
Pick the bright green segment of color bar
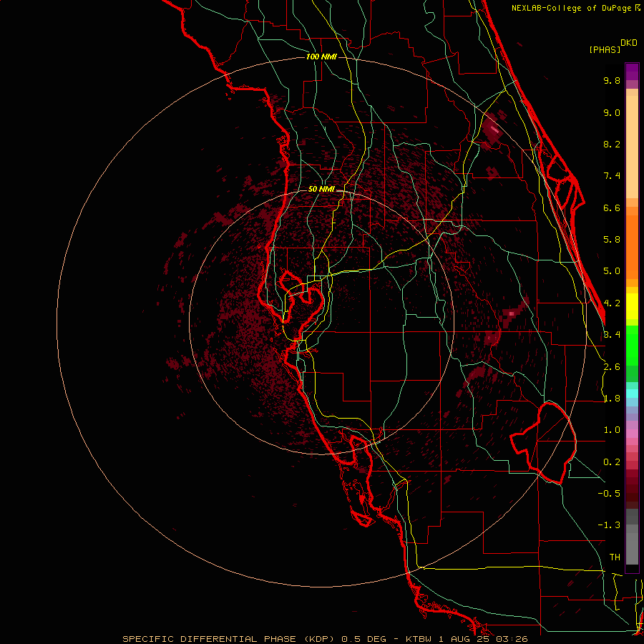pos(632,346)
